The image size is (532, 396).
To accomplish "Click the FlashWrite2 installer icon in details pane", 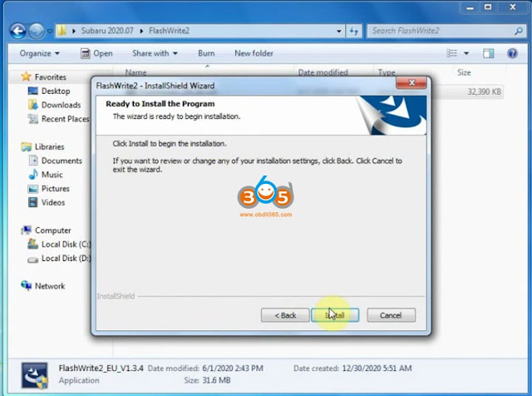I will [34, 375].
